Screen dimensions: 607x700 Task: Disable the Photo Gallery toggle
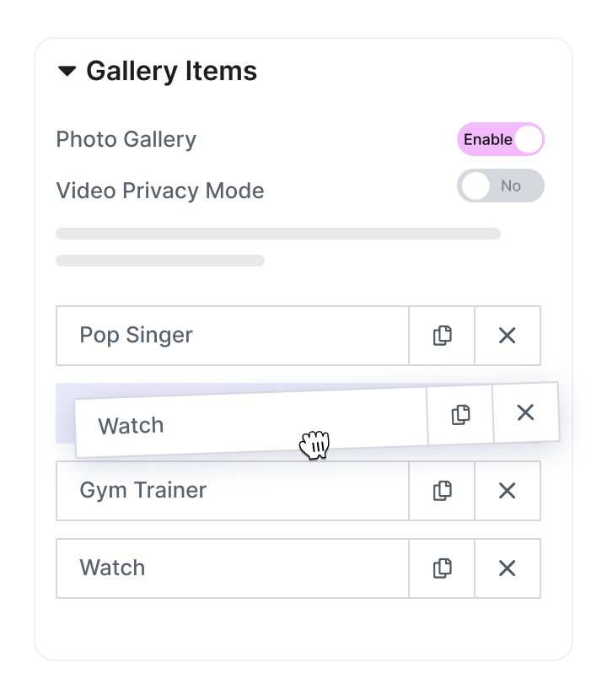point(500,140)
